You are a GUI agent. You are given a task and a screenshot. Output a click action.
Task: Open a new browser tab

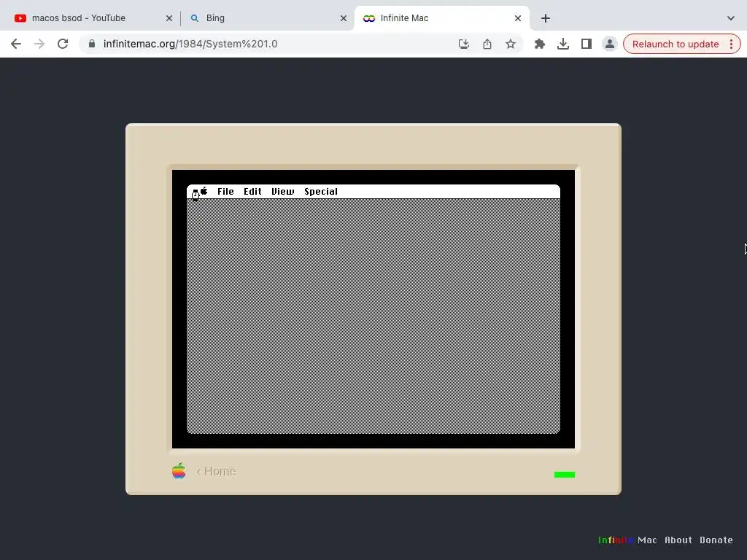pyautogui.click(x=546, y=18)
